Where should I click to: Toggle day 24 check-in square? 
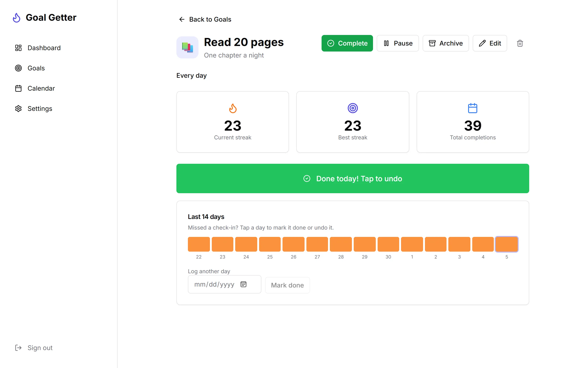click(x=246, y=244)
